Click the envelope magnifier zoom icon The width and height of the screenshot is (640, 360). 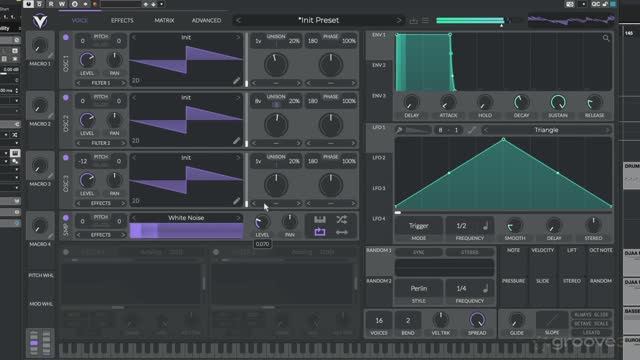pyautogui.click(x=606, y=38)
